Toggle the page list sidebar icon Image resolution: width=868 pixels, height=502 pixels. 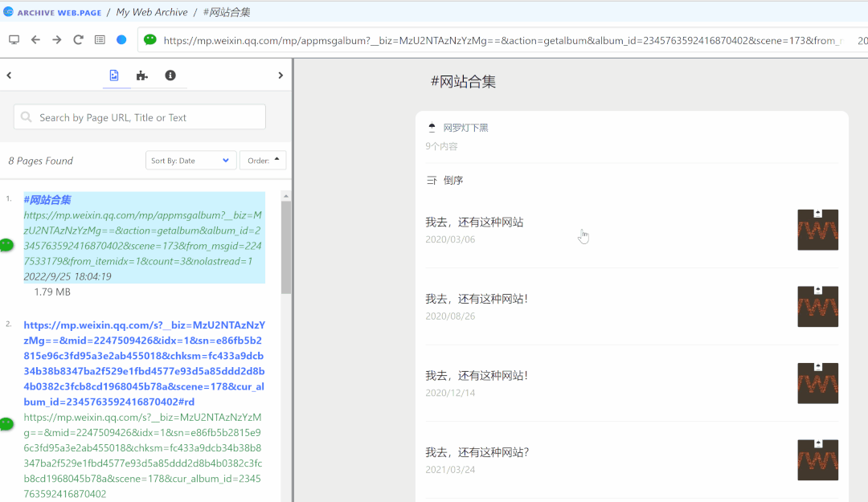pos(100,40)
